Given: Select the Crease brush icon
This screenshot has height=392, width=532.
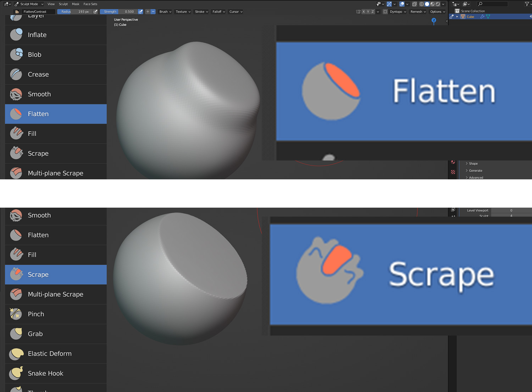Looking at the screenshot, I should 16,74.
